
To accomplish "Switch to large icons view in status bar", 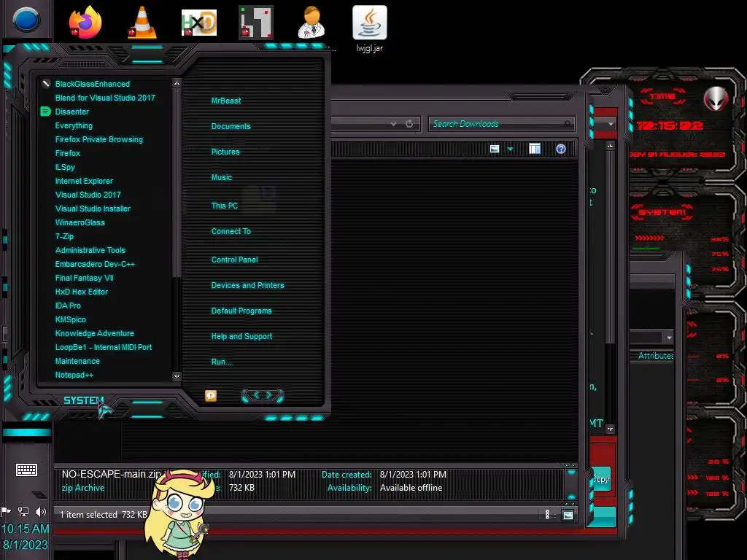I will pyautogui.click(x=568, y=515).
